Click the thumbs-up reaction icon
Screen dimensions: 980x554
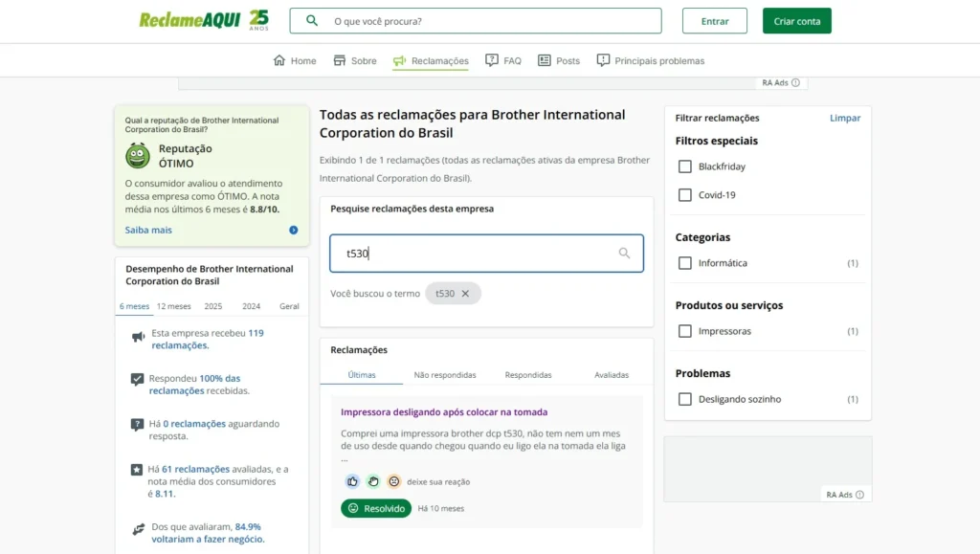click(352, 481)
